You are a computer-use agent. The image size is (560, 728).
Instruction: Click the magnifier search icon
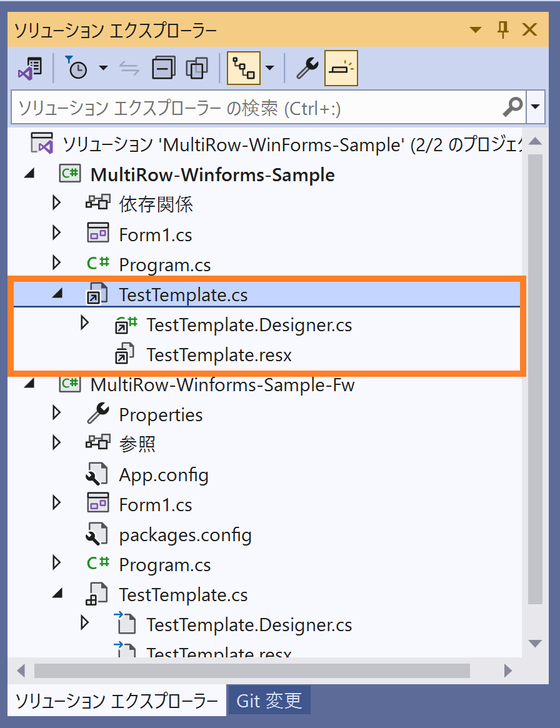512,107
